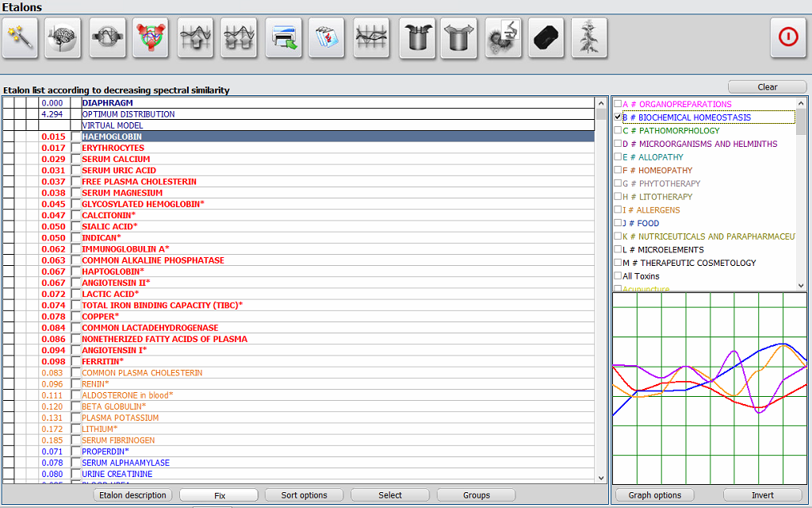Click the microscope icon in toolbar
The image size is (812, 508).
pos(504,37)
